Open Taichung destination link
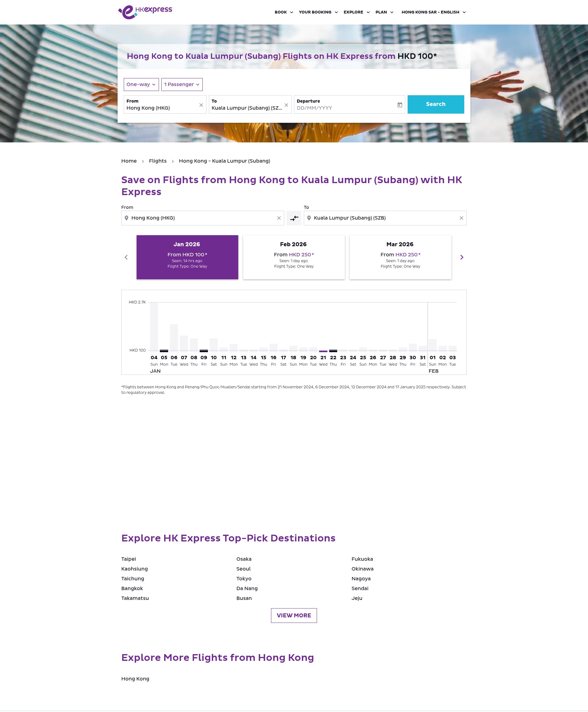588x712 pixels. point(133,578)
